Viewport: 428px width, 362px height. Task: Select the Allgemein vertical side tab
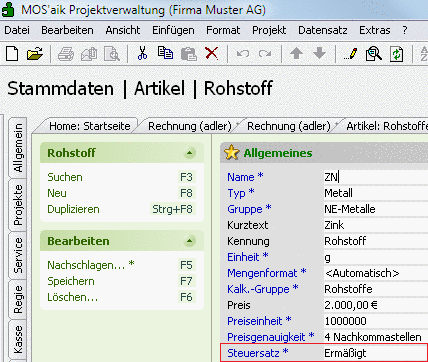tap(18, 148)
